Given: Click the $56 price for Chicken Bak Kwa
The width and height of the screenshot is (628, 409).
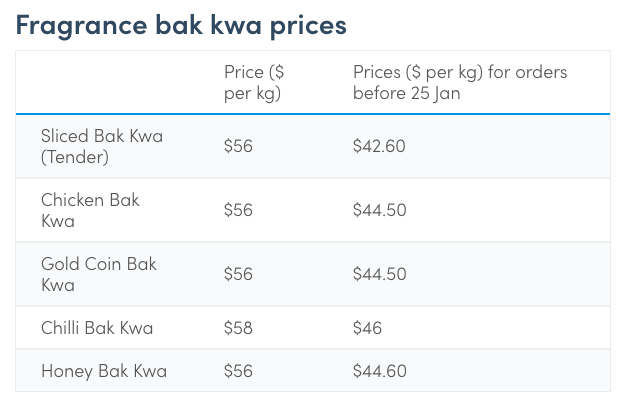Looking at the screenshot, I should click(238, 210).
